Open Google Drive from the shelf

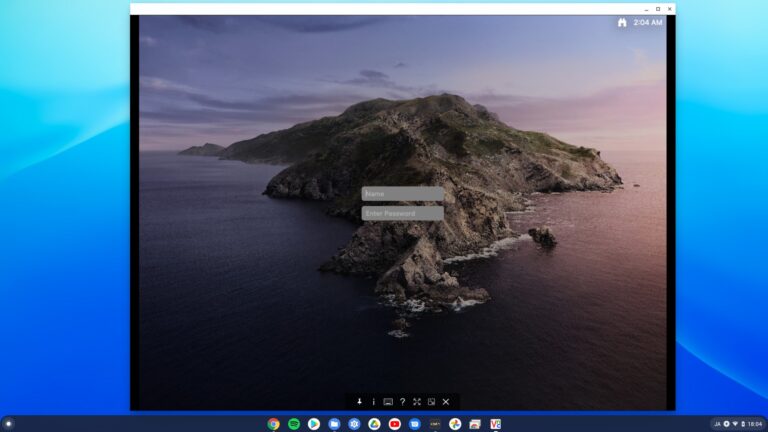(374, 424)
